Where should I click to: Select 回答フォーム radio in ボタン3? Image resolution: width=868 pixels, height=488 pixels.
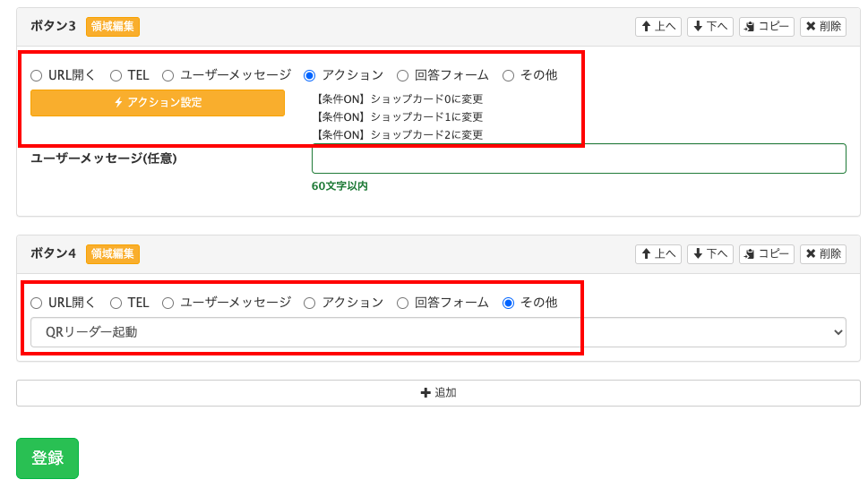click(x=402, y=76)
